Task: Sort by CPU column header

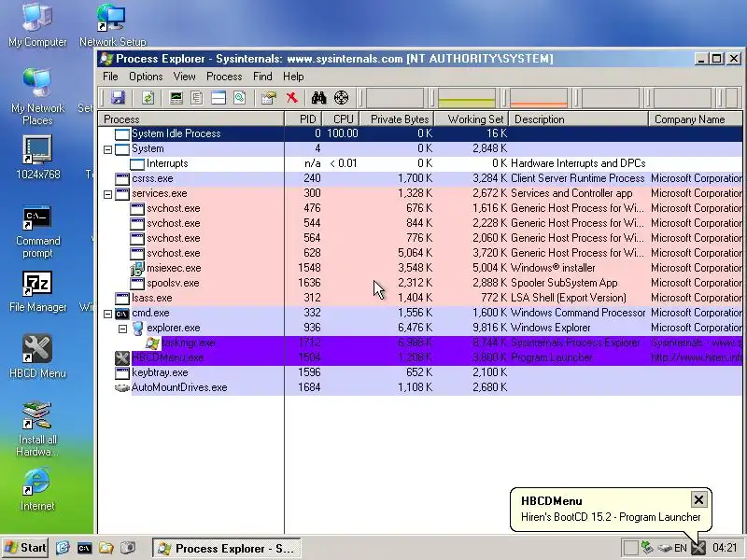Action: click(341, 119)
